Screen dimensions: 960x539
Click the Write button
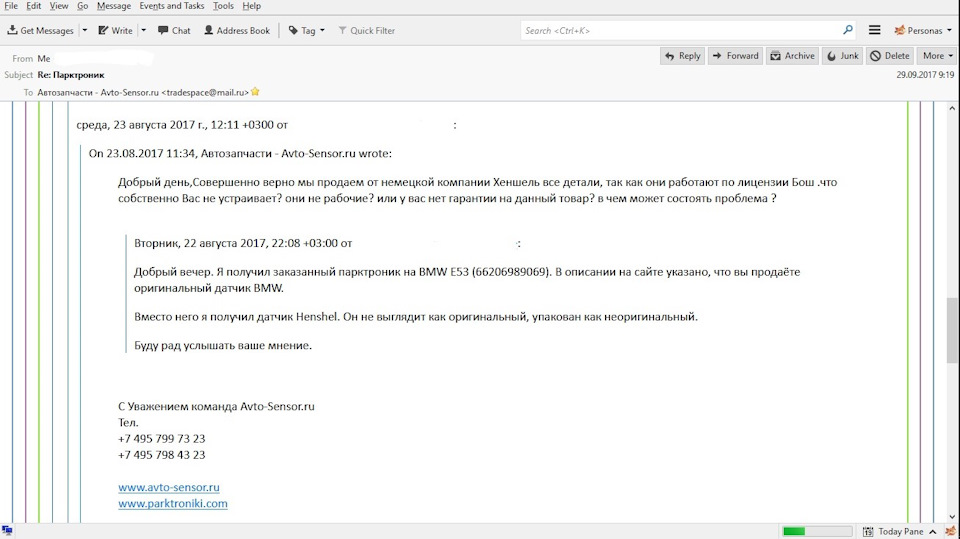116,31
